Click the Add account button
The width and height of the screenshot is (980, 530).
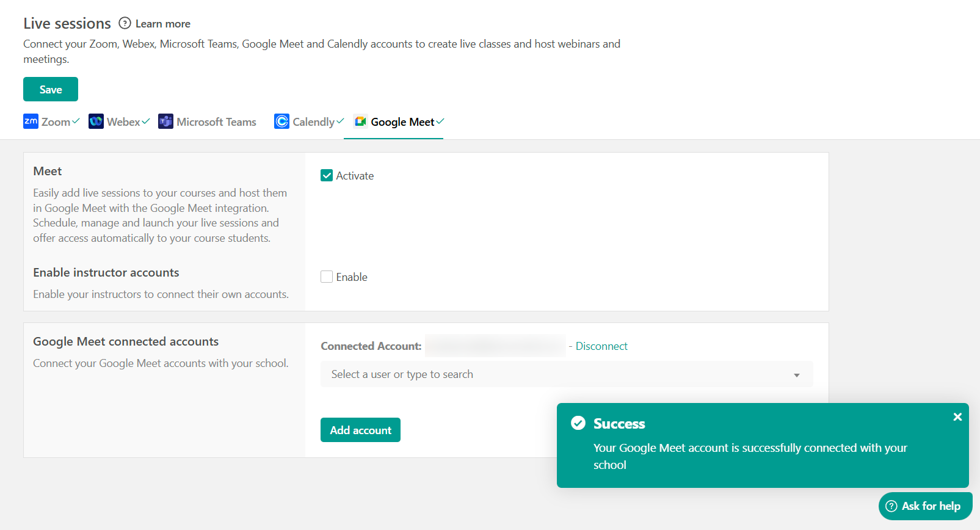pyautogui.click(x=360, y=430)
